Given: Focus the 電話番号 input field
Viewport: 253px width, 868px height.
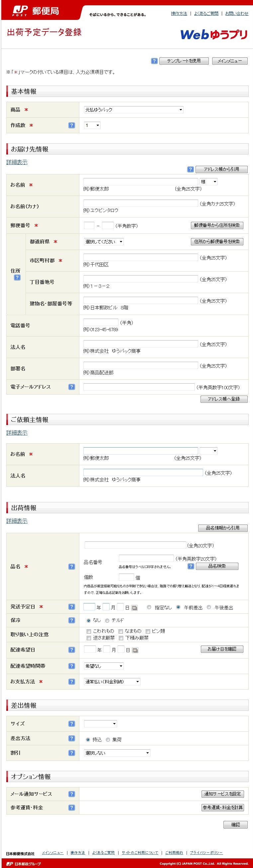Looking at the screenshot, I should (x=101, y=322).
